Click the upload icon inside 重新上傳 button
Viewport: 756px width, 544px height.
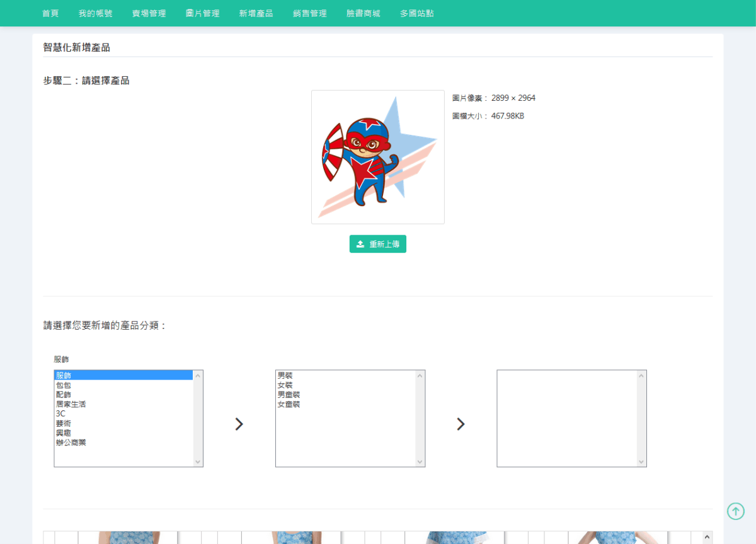[360, 243]
